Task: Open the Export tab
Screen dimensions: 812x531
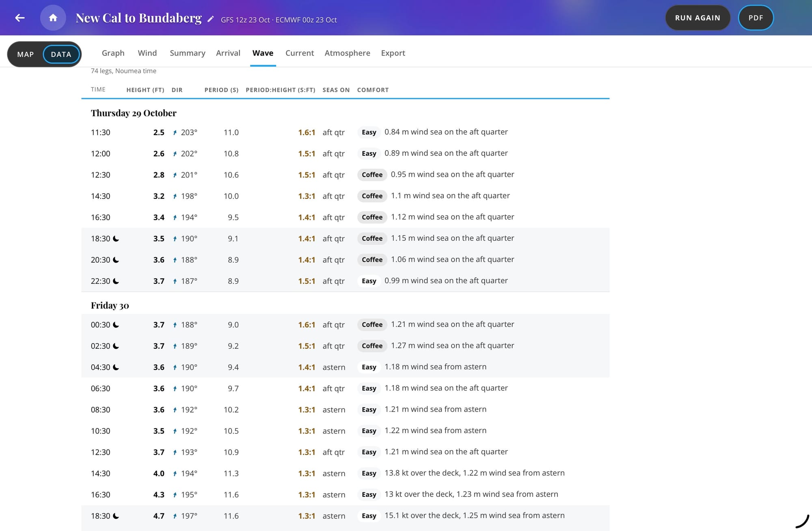Action: [393, 53]
